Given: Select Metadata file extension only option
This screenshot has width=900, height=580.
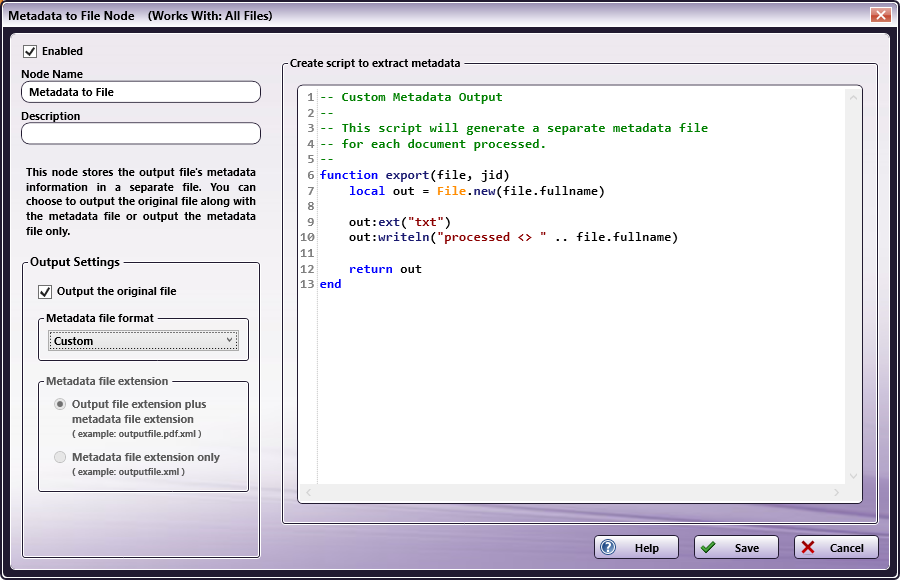Looking at the screenshot, I should pyautogui.click(x=60, y=457).
